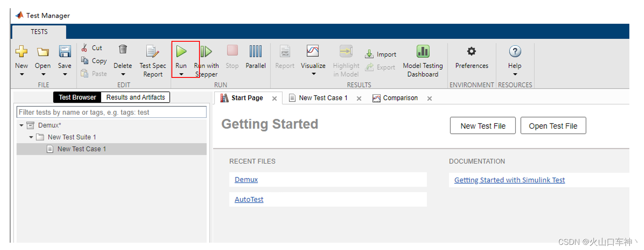
Task: Click the Delete trash can icon
Action: click(123, 49)
